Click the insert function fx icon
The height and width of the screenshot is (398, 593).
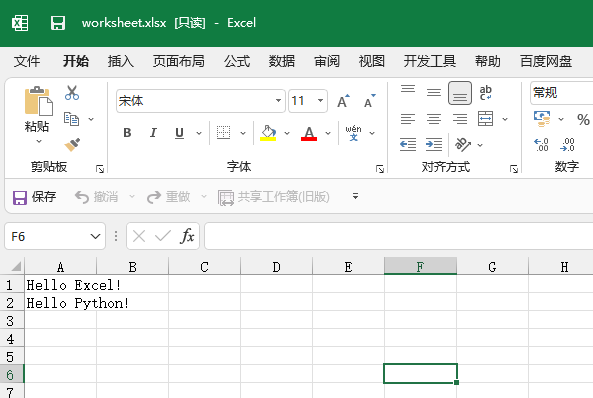pyautogui.click(x=187, y=236)
